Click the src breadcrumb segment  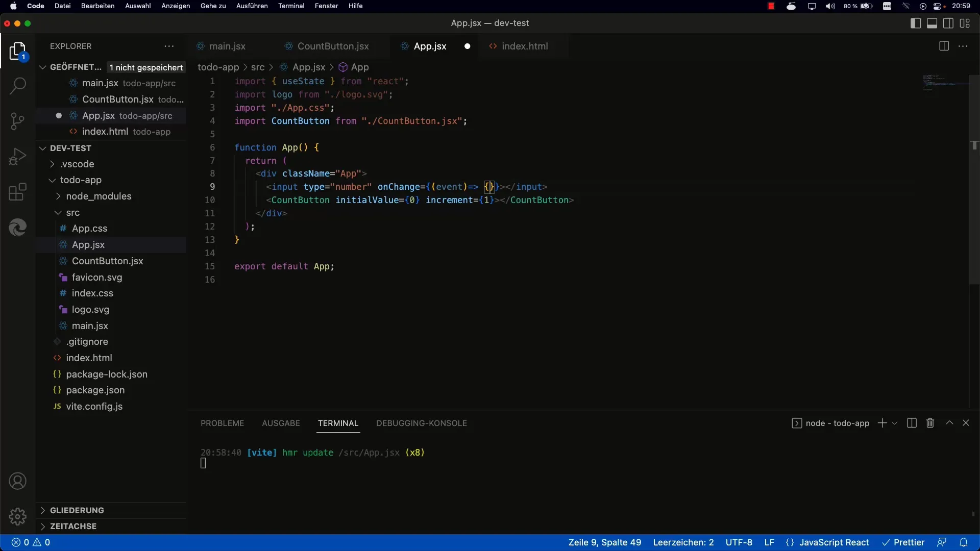click(x=258, y=67)
